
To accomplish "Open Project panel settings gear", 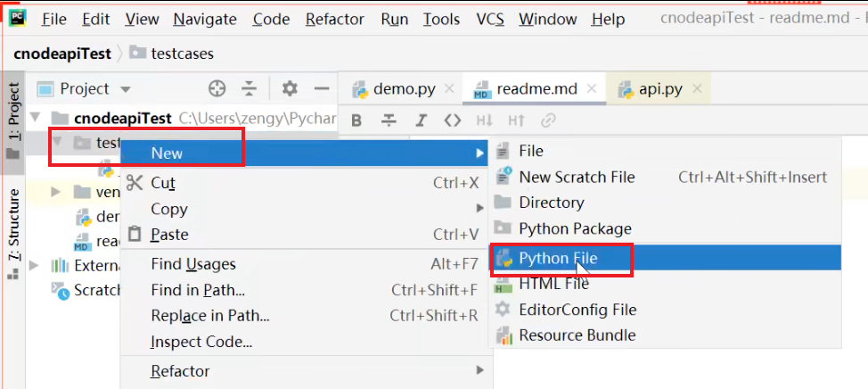I will click(290, 88).
